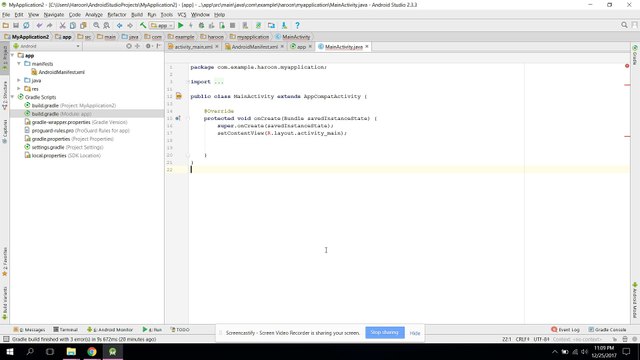Click the Apply Changes lightning icon

pyautogui.click(x=191, y=25)
